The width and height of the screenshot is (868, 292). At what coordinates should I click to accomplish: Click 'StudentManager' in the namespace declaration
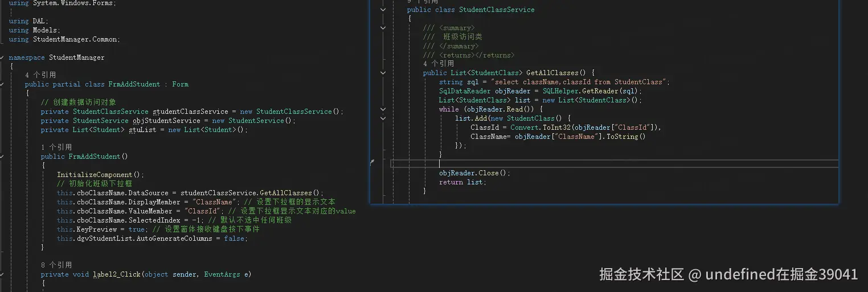77,57
